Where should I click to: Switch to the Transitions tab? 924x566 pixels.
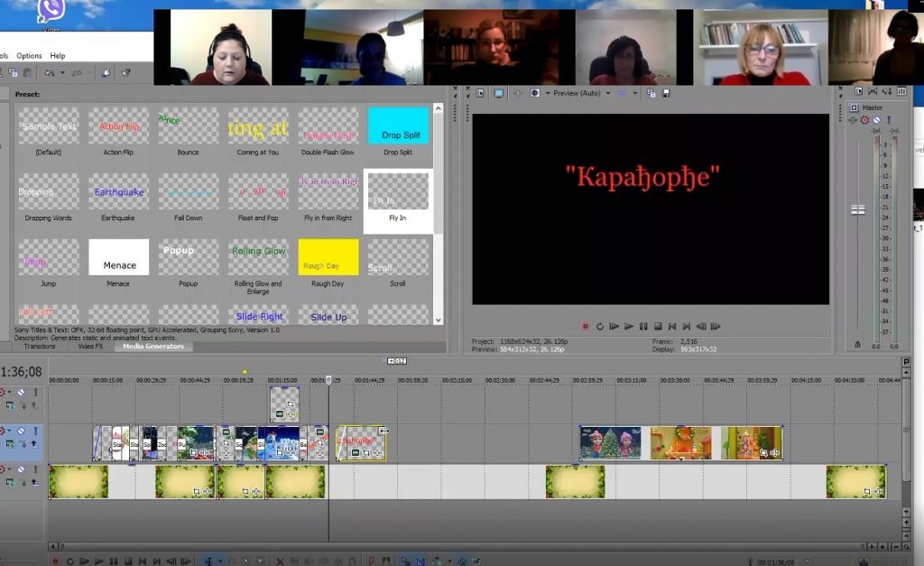coord(40,347)
